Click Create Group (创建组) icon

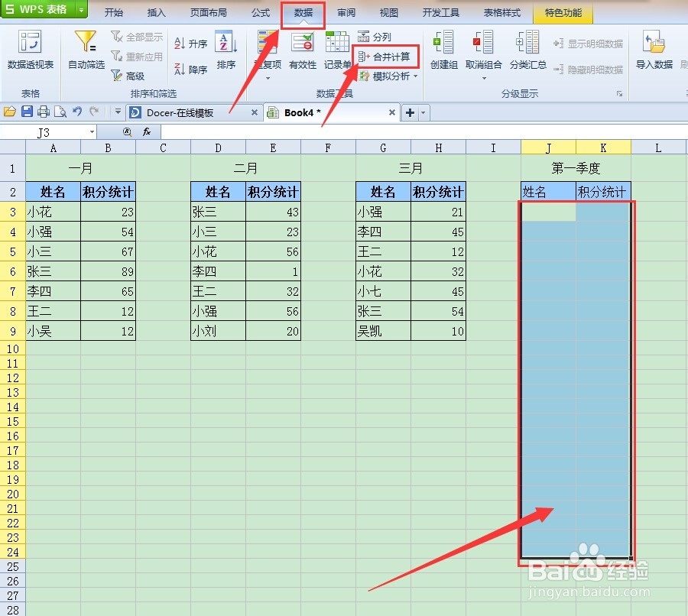point(443,42)
